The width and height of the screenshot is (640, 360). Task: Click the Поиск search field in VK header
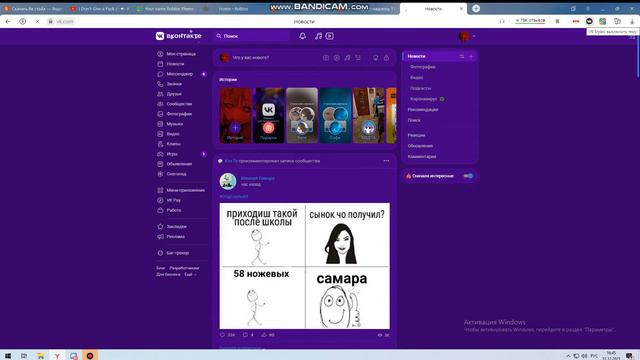tap(252, 36)
